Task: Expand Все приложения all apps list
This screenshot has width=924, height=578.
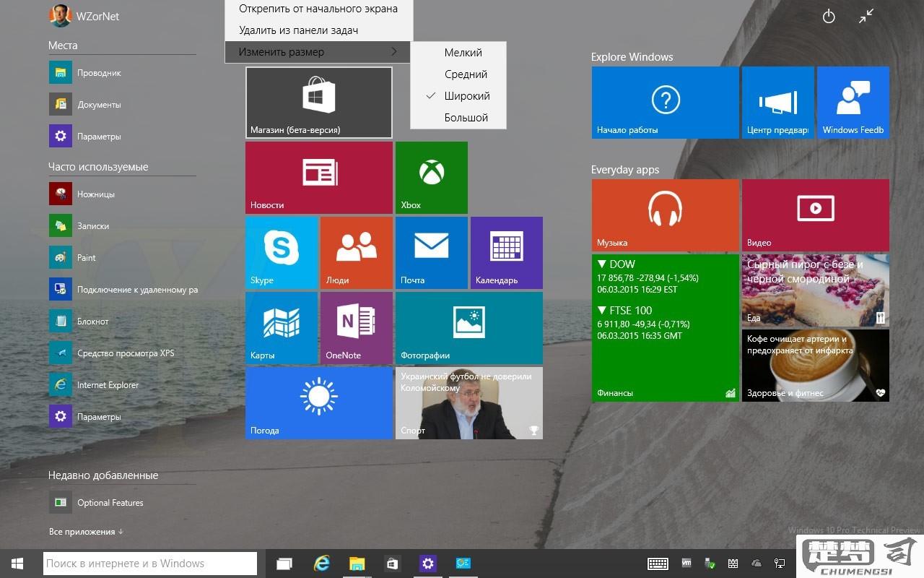Action: pos(86,532)
